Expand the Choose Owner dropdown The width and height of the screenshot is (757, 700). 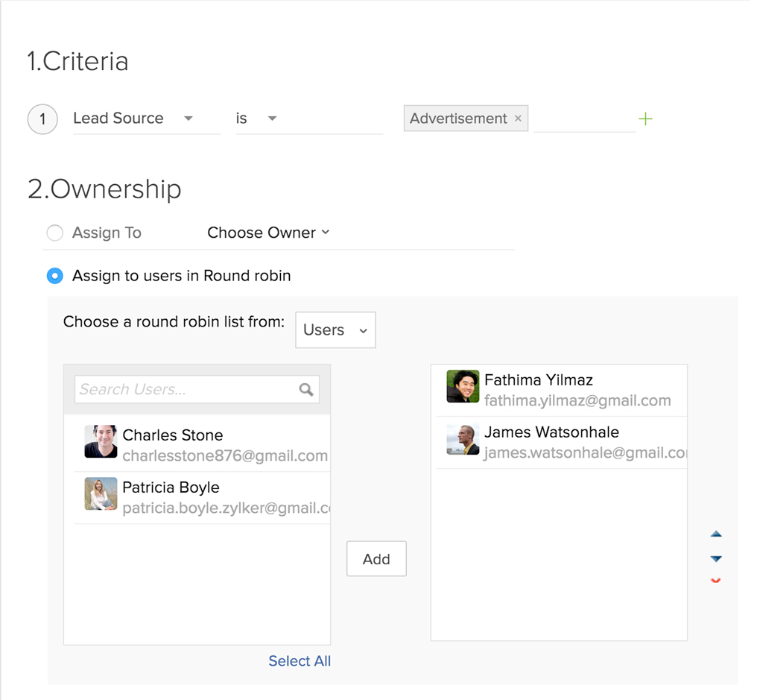pos(268,233)
